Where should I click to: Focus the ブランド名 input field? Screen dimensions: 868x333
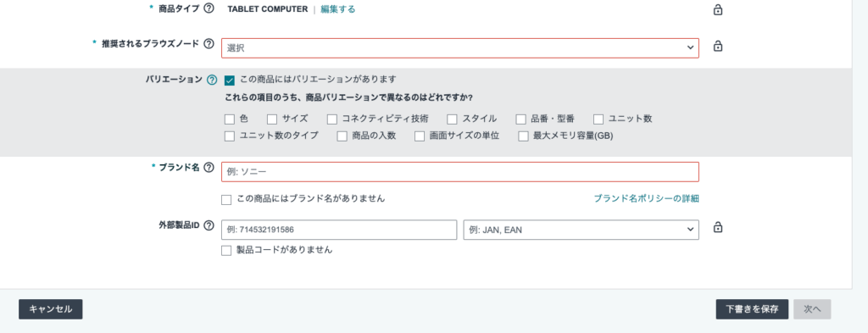[460, 171]
